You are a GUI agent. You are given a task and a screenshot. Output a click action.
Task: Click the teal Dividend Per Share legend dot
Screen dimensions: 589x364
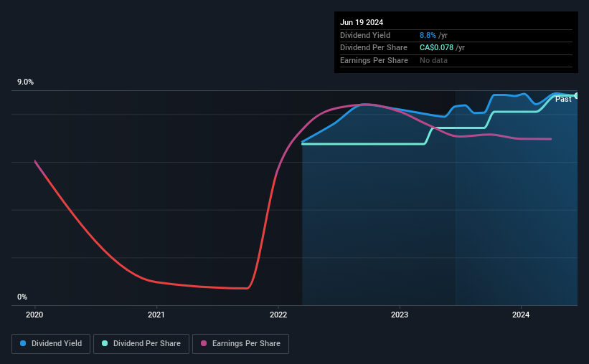tap(105, 343)
